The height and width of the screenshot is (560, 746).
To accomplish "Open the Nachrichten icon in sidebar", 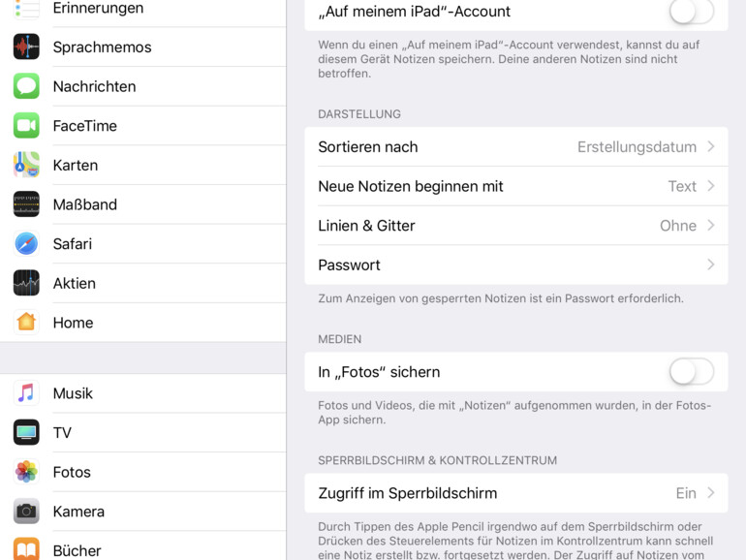I will click(x=26, y=86).
